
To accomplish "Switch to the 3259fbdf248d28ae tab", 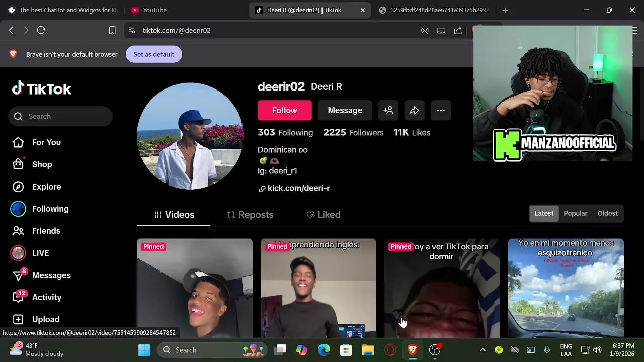I will 434,10.
